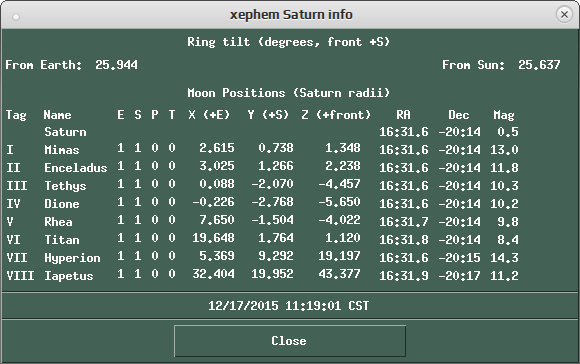Screen dimensions: 580x364
Task: Select the From Sun tilt value 25.637
Action: [x=539, y=65]
